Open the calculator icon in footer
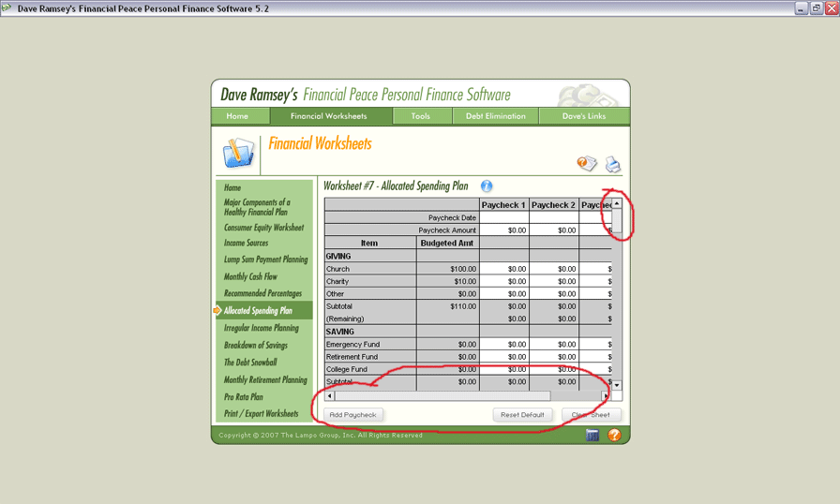The height and width of the screenshot is (504, 840). pyautogui.click(x=592, y=435)
